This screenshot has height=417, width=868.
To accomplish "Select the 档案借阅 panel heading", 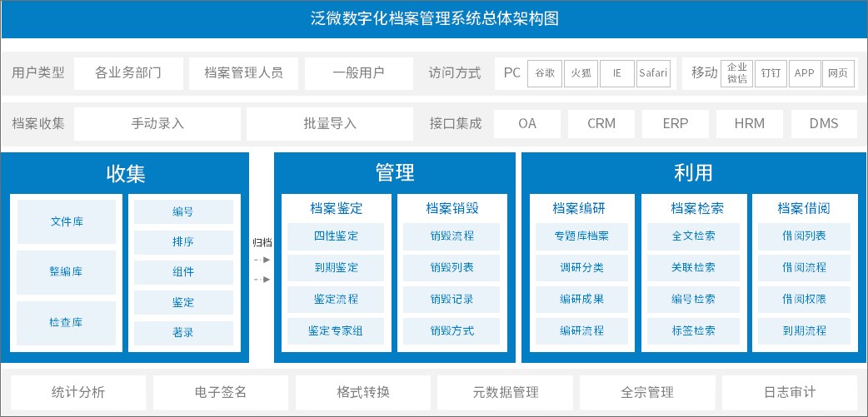I will click(804, 208).
